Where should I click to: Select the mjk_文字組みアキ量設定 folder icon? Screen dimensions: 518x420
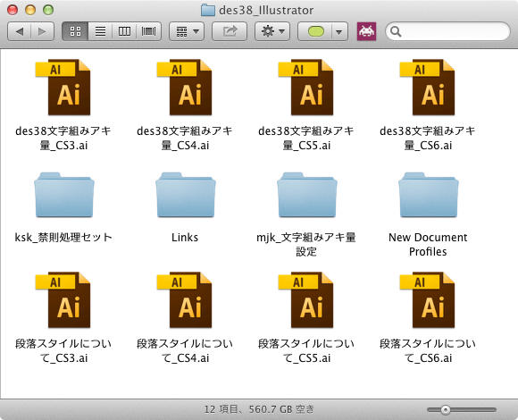coord(307,195)
